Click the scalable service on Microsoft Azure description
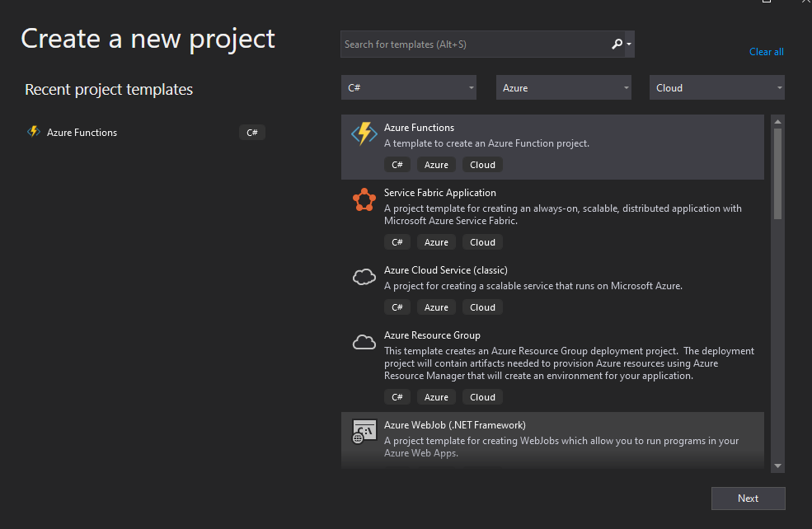812x529 pixels. coord(533,286)
